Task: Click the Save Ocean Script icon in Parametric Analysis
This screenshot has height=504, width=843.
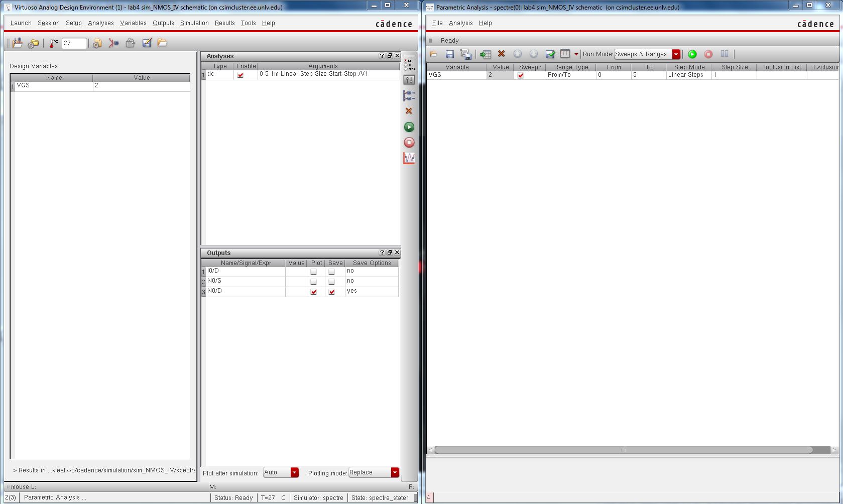Action: click(x=466, y=54)
